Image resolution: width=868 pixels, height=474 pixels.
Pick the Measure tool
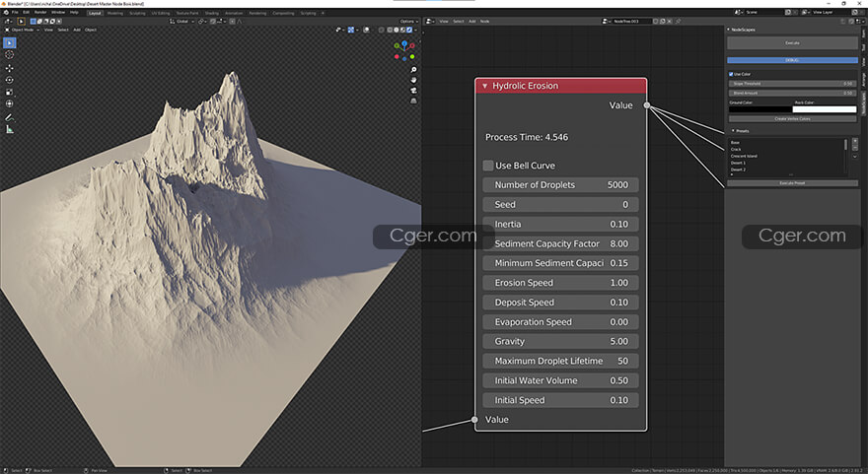[x=10, y=129]
